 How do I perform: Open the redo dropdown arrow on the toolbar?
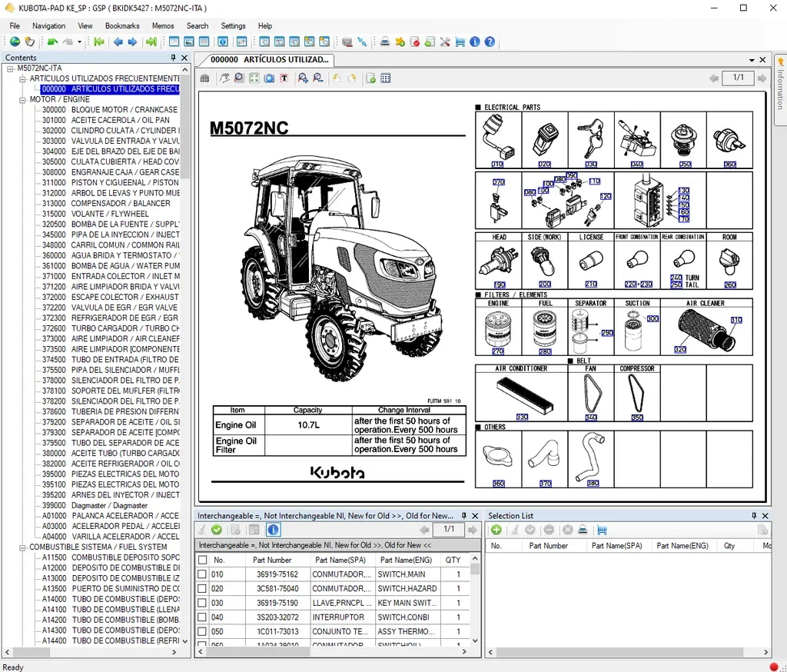[78, 42]
